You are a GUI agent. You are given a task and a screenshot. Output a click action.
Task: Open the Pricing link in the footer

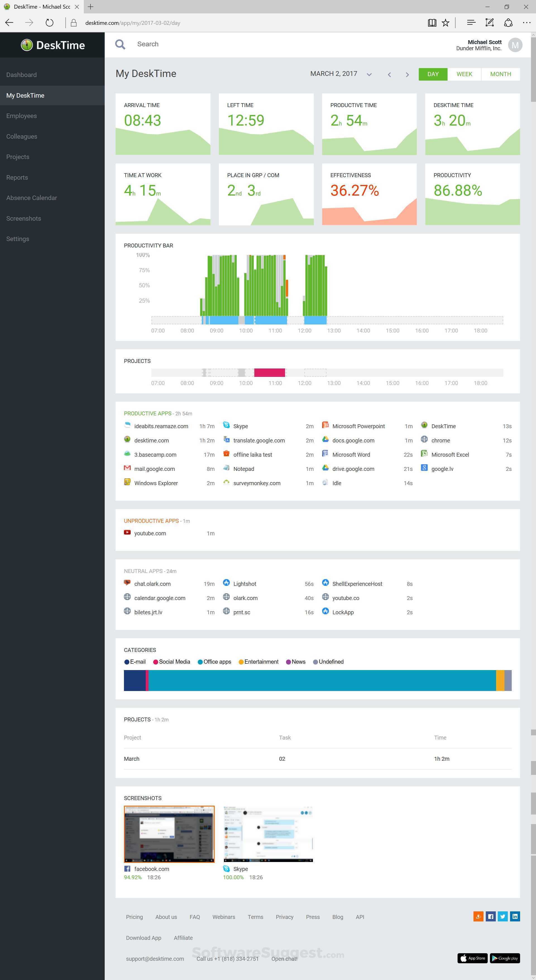click(x=134, y=916)
